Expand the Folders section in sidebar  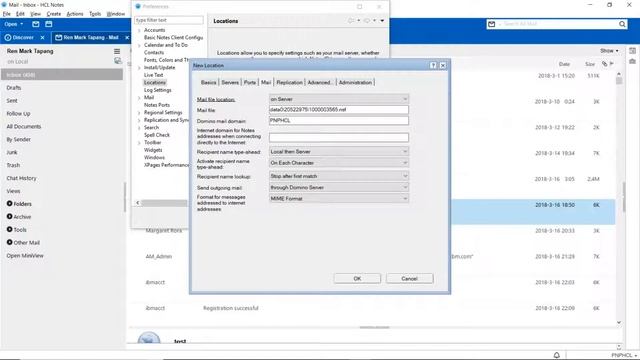(x=9, y=203)
